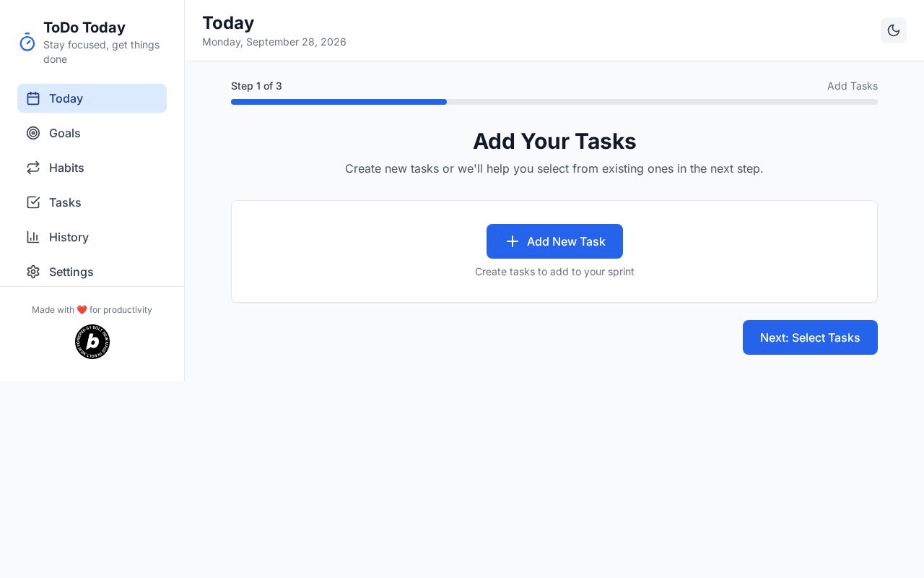The width and height of the screenshot is (924, 578).
Task: Click the Add Your Tasks heading
Action: tap(554, 141)
